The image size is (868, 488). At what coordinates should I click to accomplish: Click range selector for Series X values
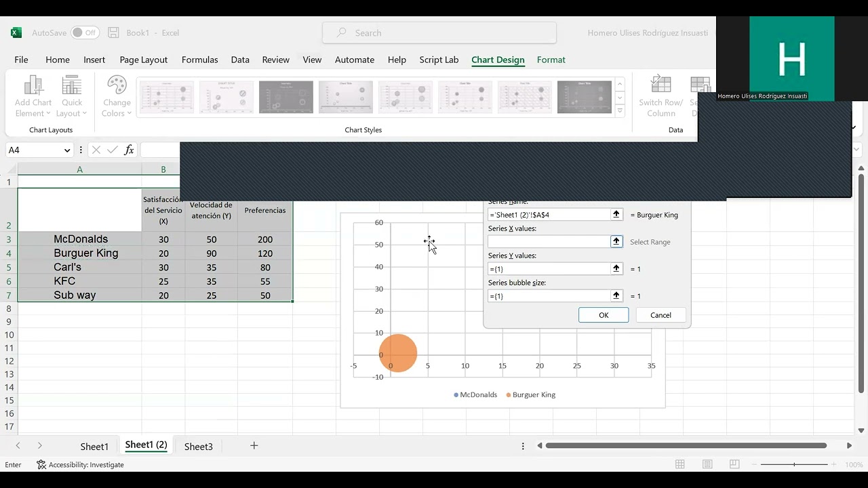click(616, 241)
